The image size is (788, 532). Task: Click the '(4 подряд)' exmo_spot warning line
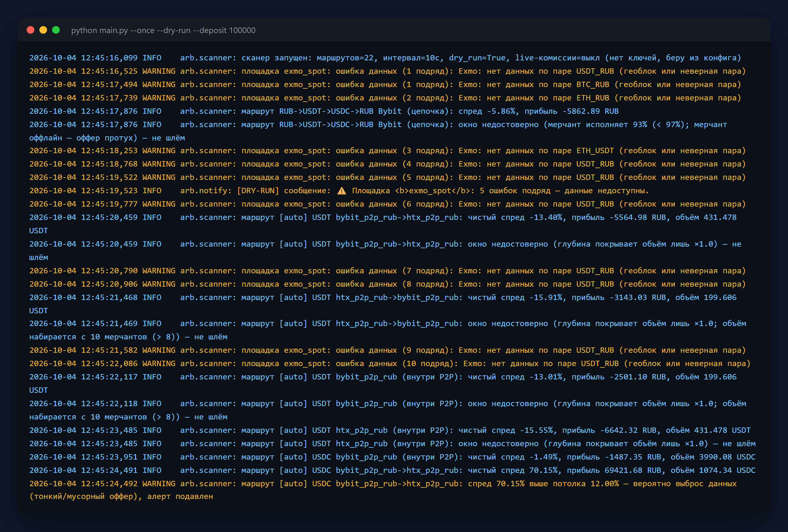[x=387, y=164]
